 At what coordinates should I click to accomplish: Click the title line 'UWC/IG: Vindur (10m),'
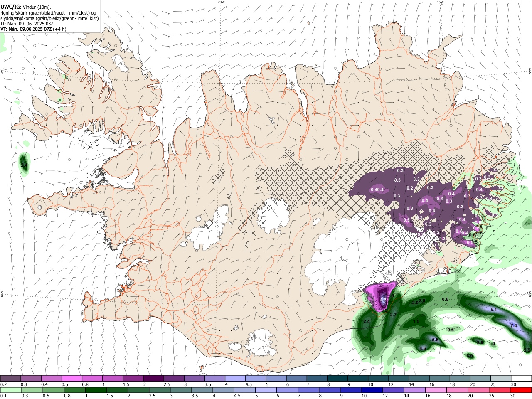[x=26, y=7]
